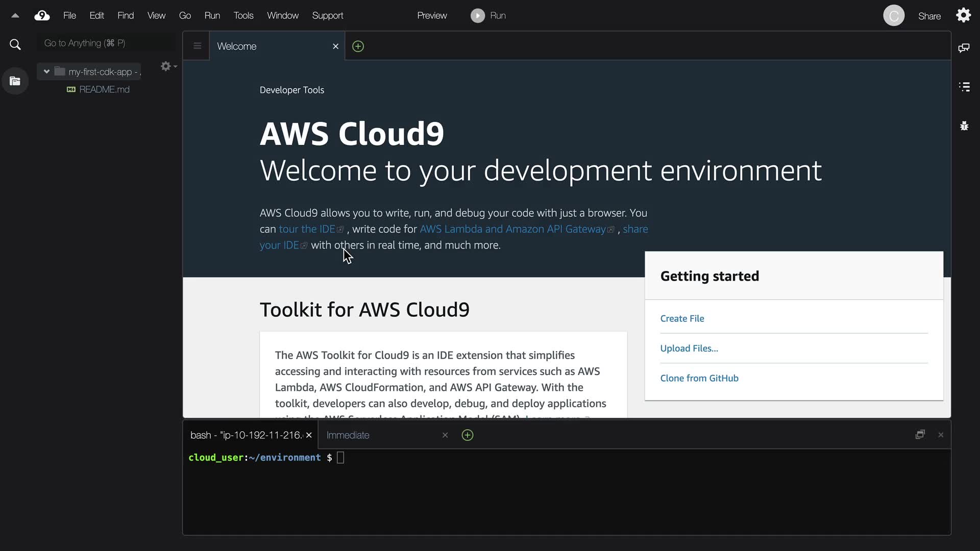Collapse my-first-cdk-app folder

click(x=46, y=71)
